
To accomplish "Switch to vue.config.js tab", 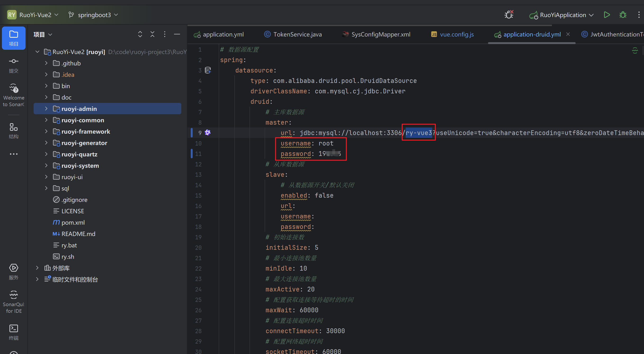I will click(452, 34).
